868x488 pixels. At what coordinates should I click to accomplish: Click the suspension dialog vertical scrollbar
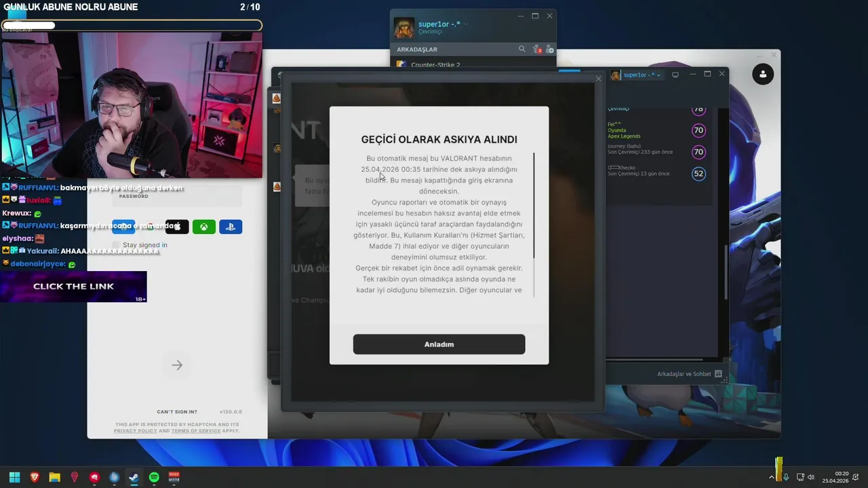[534, 205]
